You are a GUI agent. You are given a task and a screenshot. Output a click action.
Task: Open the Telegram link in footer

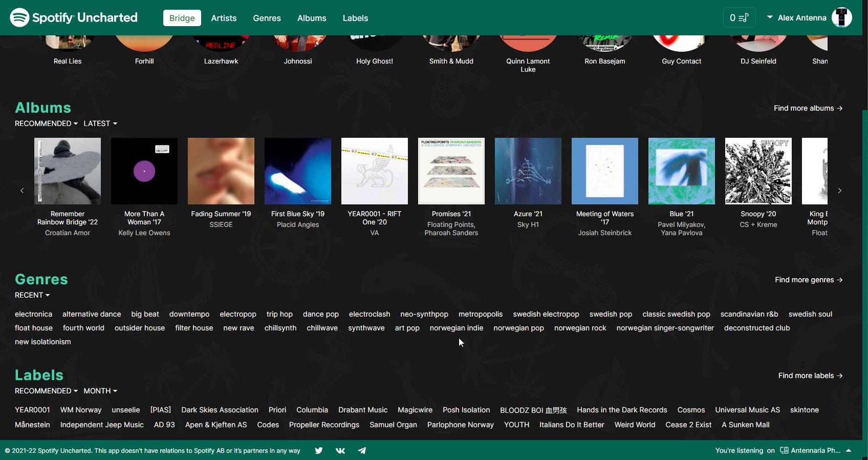pos(362,451)
